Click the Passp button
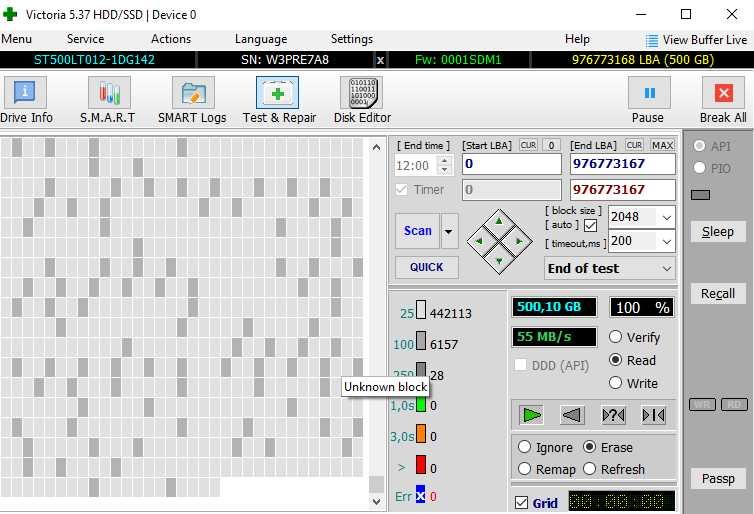Screen dimensions: 754x514 [x=718, y=479]
